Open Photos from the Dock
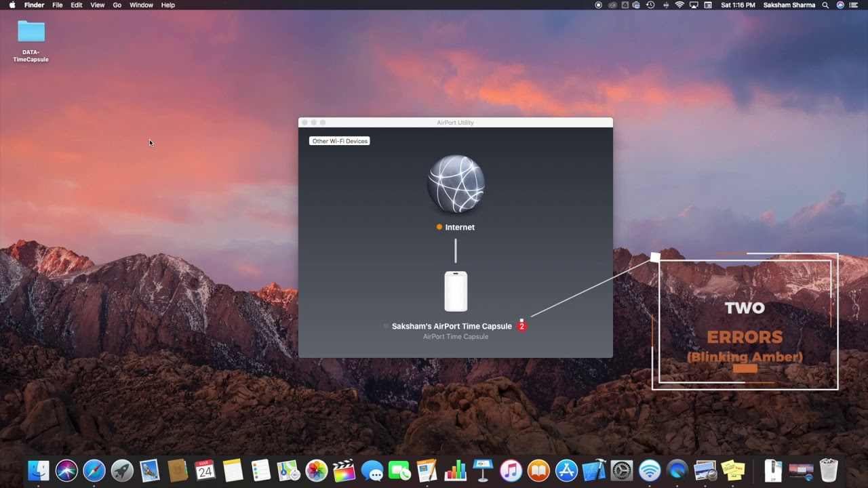The image size is (868, 488). (317, 470)
